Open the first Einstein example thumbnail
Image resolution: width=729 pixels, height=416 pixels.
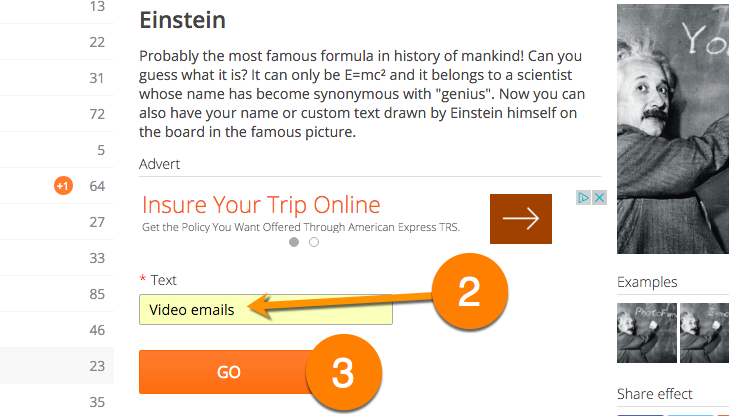tap(647, 333)
